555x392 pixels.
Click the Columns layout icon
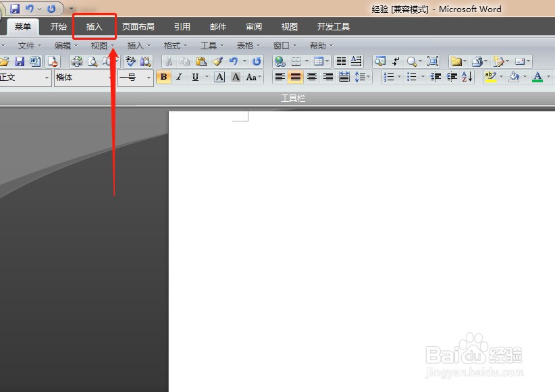(x=341, y=61)
